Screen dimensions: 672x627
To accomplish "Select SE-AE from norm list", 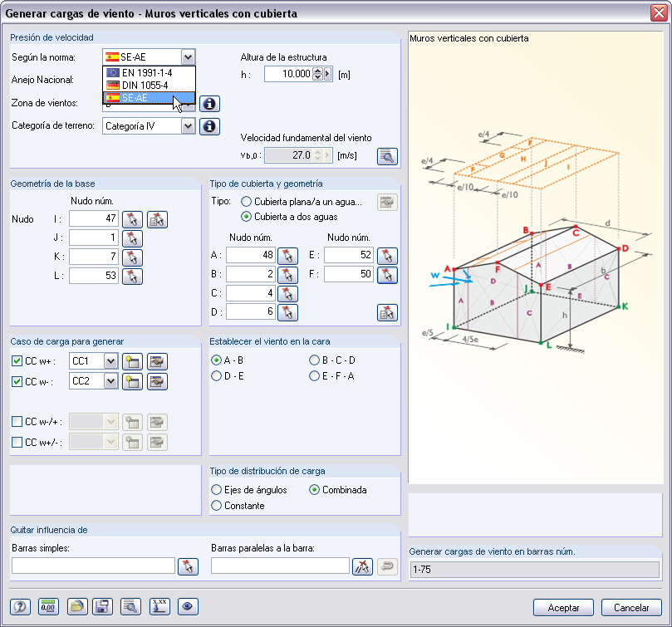I will tap(149, 98).
